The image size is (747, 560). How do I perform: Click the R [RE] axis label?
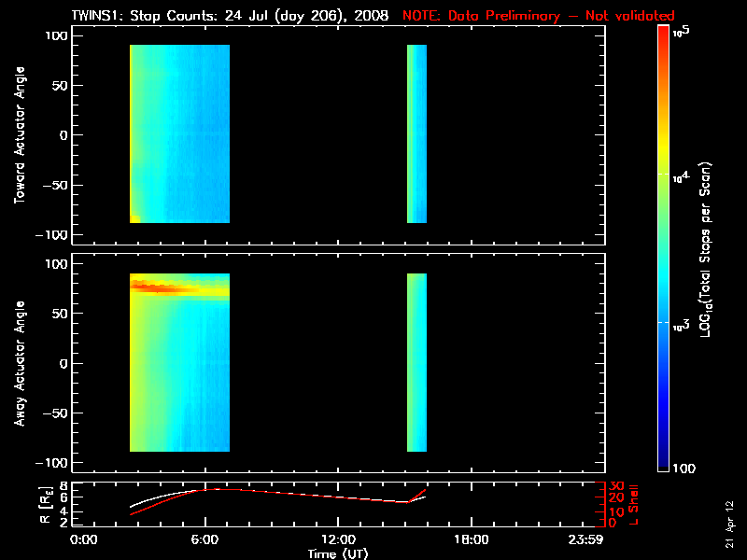tap(46, 505)
